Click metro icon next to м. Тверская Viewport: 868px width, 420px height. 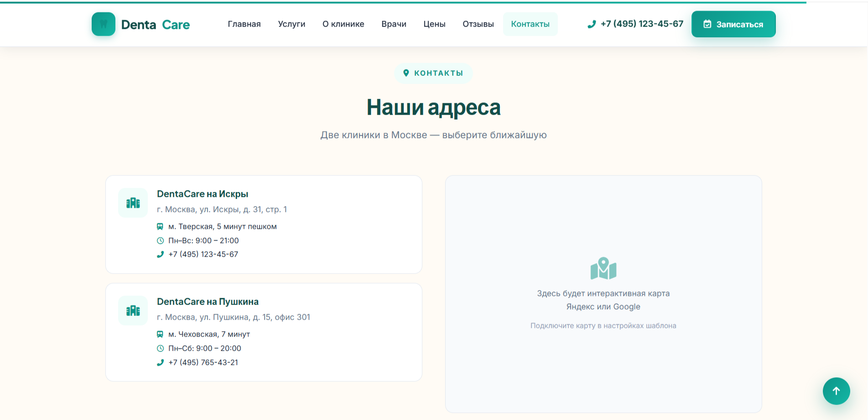(x=160, y=226)
